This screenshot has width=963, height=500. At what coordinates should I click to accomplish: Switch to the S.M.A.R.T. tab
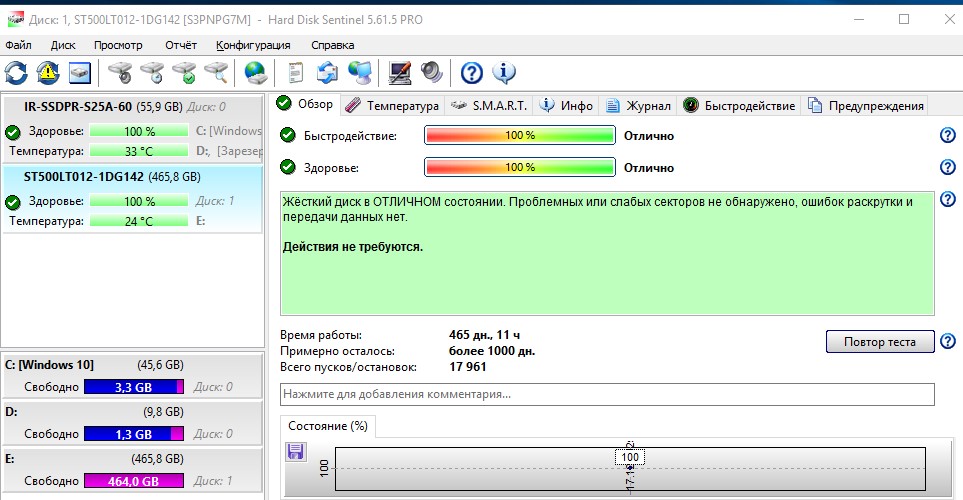pyautogui.click(x=489, y=105)
